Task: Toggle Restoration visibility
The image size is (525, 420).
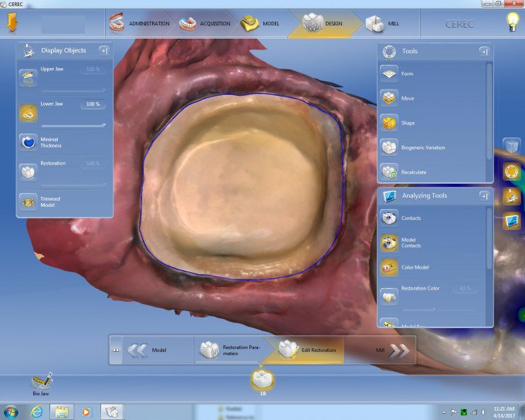Action: click(x=28, y=172)
